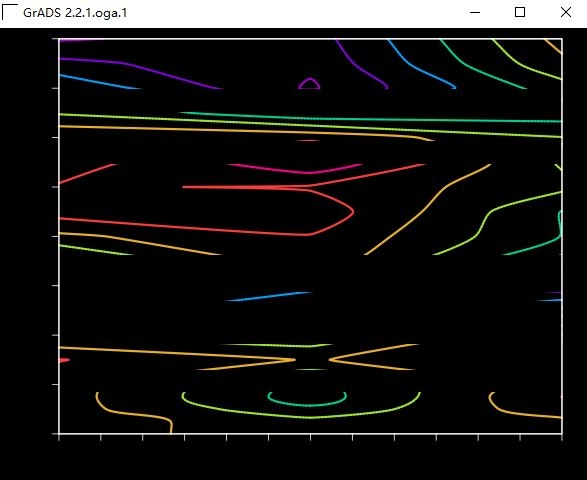Select the orange wedge contour pointing left
The image size is (587, 480).
[x=373, y=358]
